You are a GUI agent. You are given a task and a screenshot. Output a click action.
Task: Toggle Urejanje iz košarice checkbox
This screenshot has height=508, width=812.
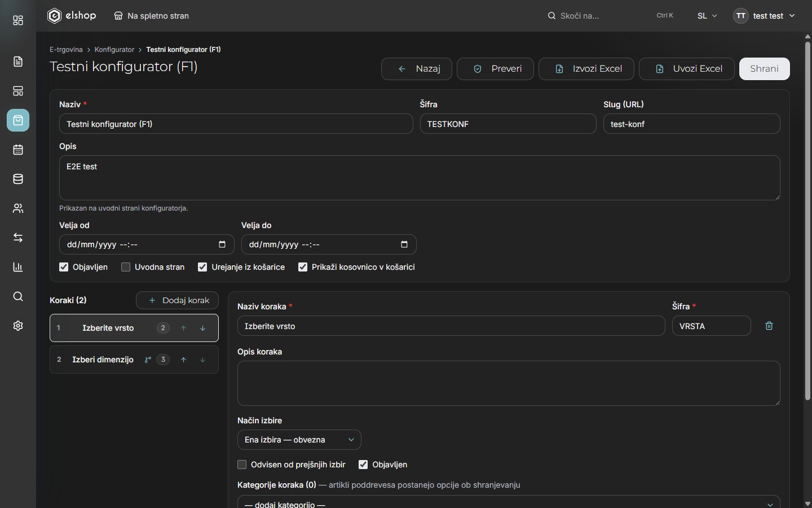click(202, 267)
